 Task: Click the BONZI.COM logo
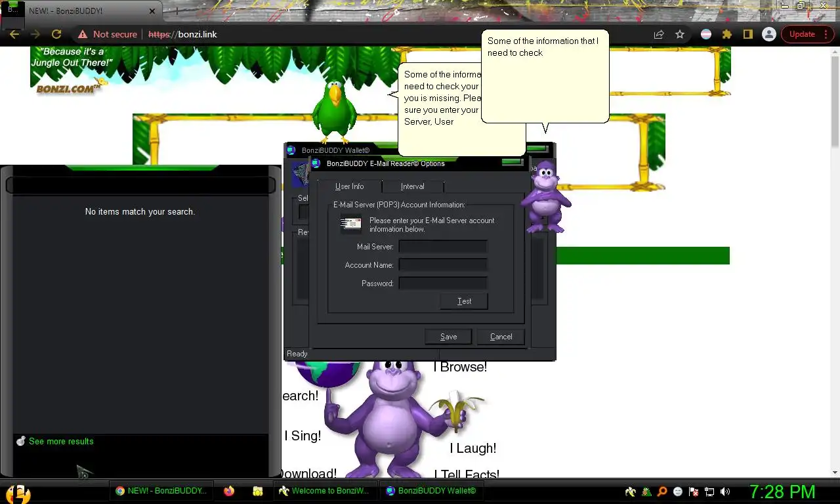68,88
